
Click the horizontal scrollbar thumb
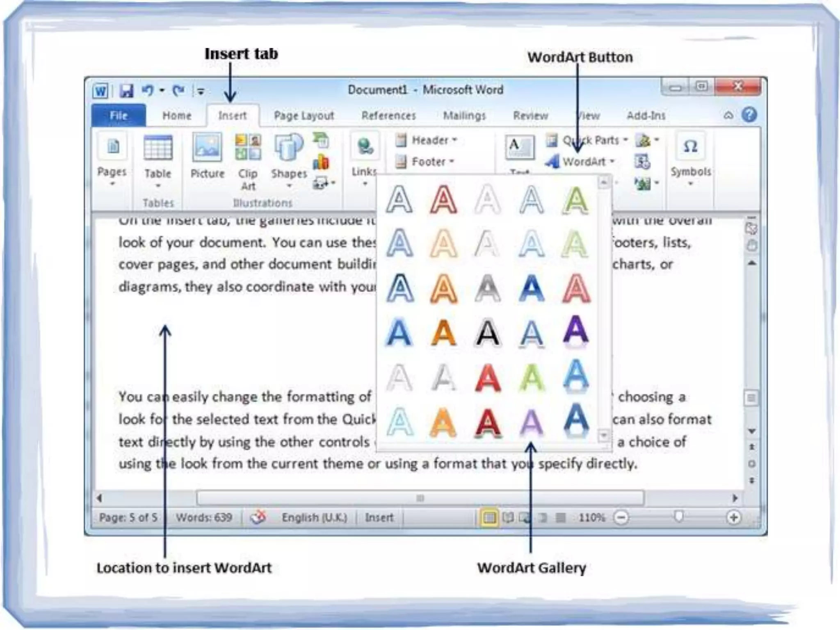(x=420, y=498)
